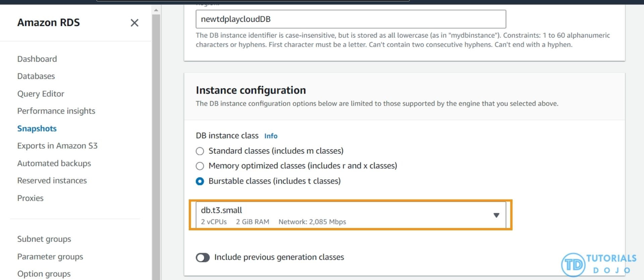The height and width of the screenshot is (280, 644).
Task: Choose Burstable classes radio button
Action: click(200, 181)
